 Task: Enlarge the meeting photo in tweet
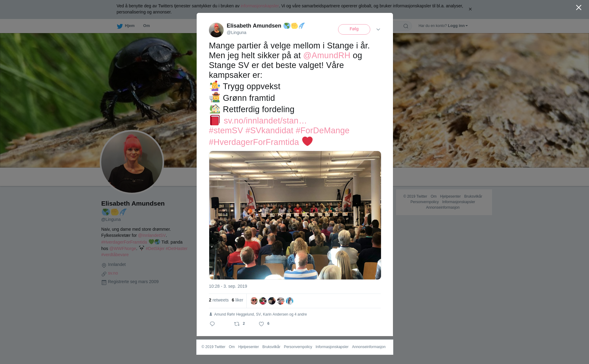[x=295, y=215]
